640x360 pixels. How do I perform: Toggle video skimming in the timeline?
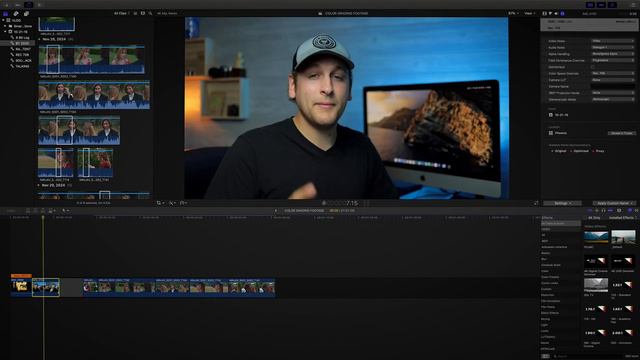[590, 211]
